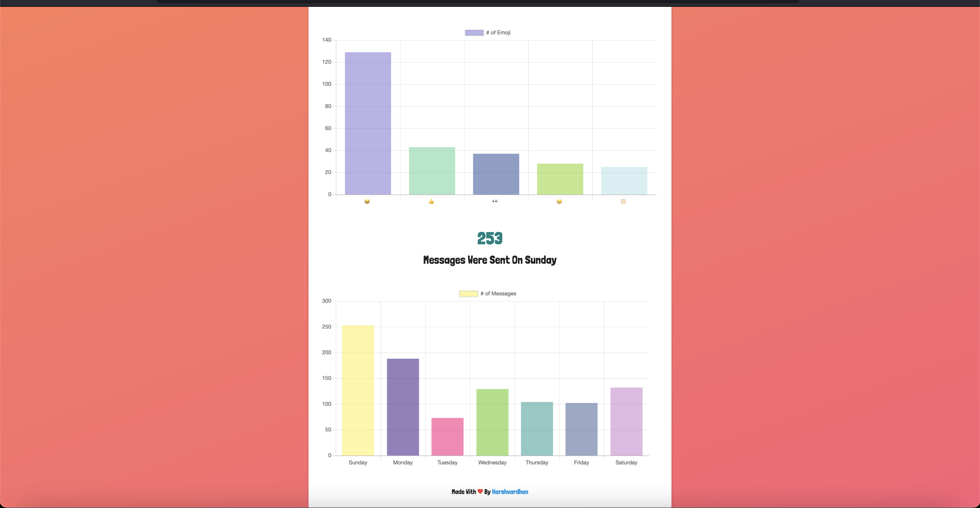Select the tallest bar in the emoji chart
The width and height of the screenshot is (980, 508).
pos(367,122)
